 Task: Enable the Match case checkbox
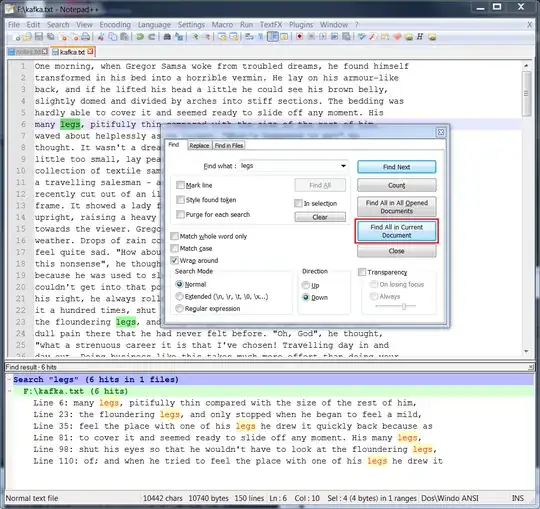[174, 248]
